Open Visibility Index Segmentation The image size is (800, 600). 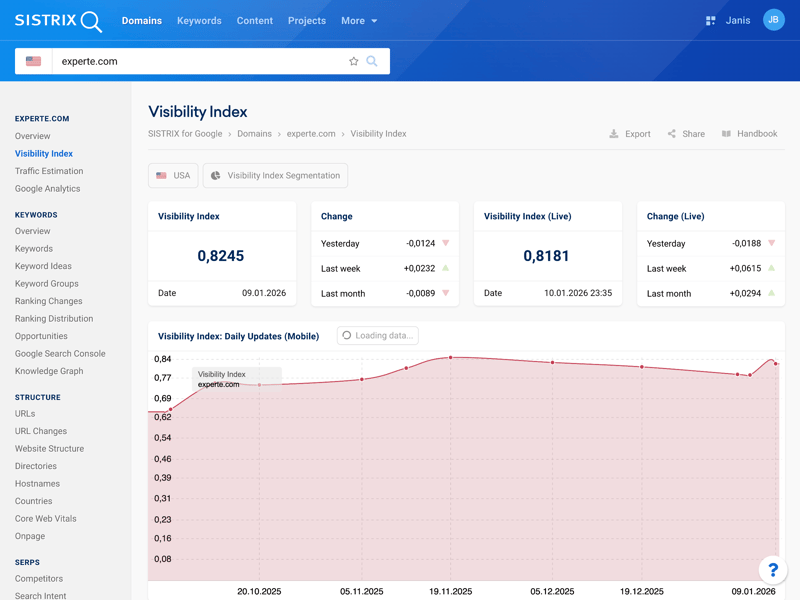click(x=275, y=176)
